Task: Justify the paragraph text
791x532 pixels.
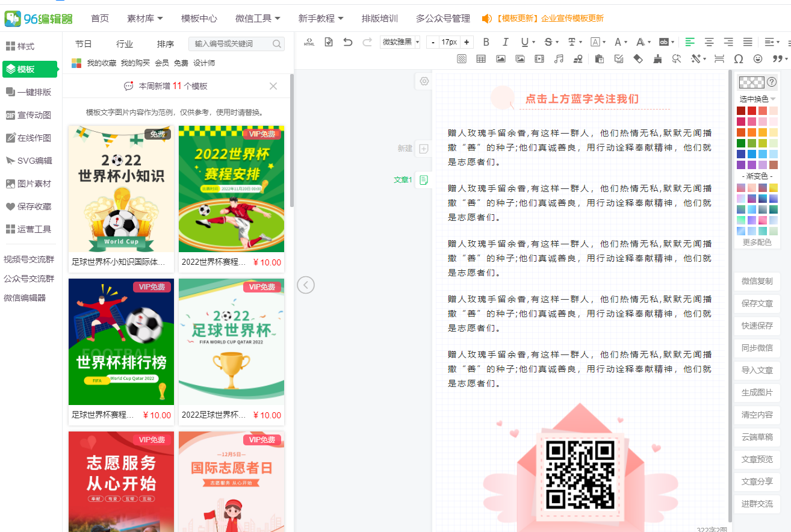Action: (x=748, y=42)
